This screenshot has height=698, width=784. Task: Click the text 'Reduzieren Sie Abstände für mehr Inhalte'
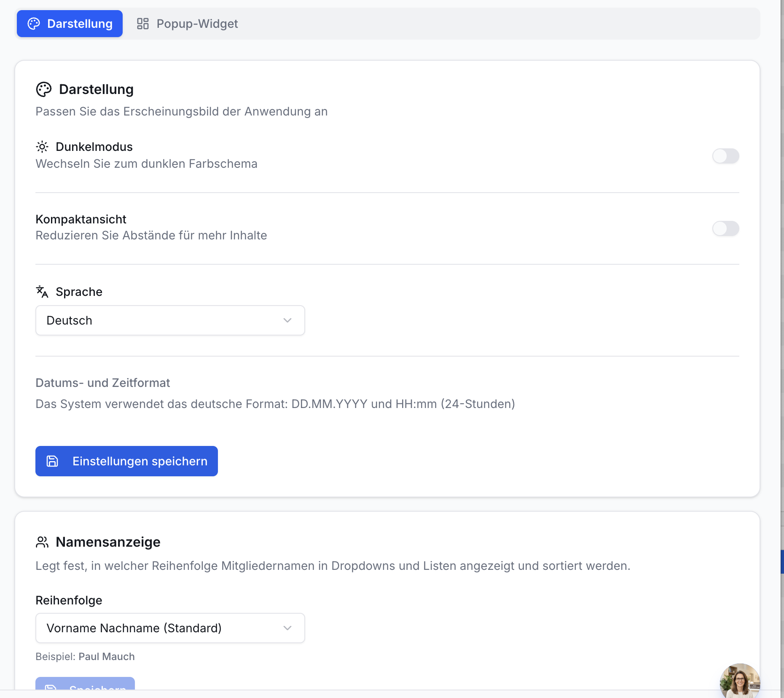click(x=151, y=235)
